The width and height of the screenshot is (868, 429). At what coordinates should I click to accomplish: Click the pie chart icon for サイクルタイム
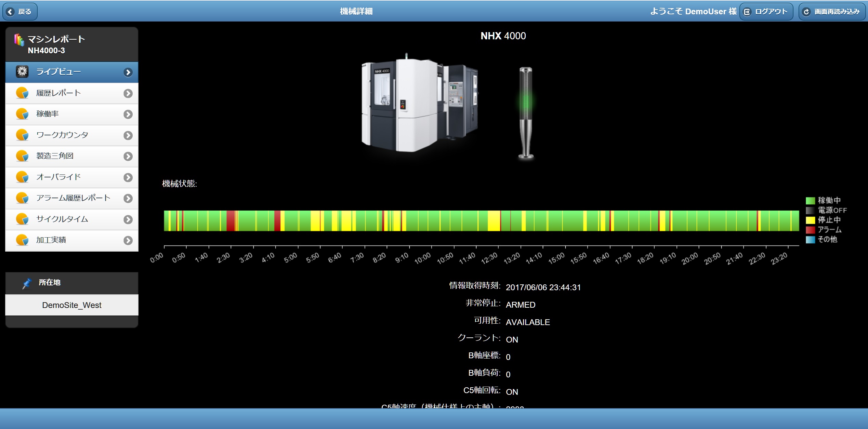(22, 219)
